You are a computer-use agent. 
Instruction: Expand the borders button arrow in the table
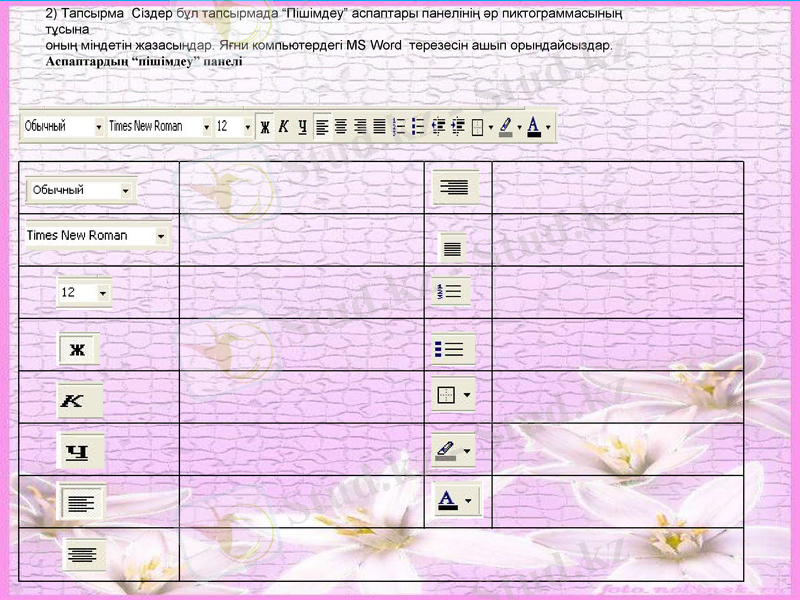(465, 395)
